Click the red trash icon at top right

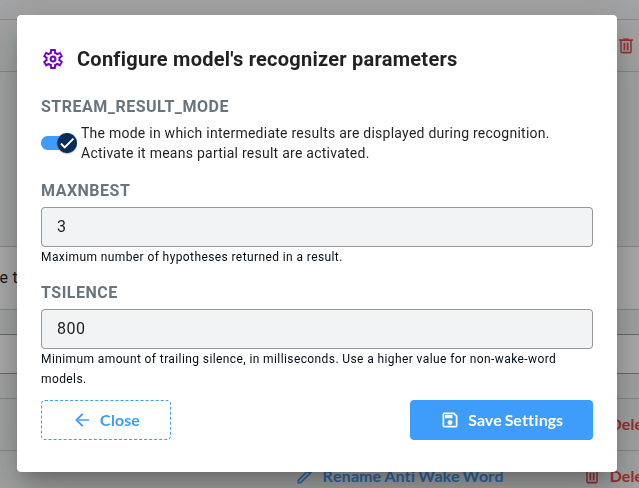point(626,45)
